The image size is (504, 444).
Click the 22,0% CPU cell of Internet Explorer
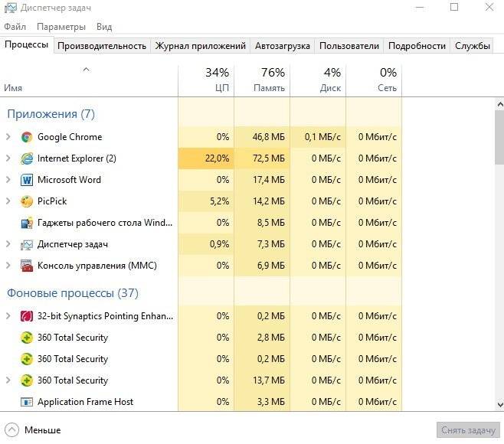coord(206,158)
